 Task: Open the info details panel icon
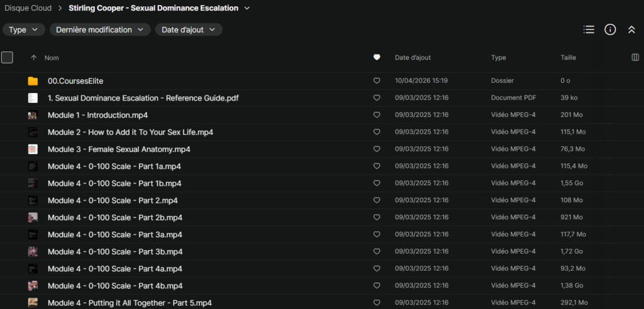point(610,30)
